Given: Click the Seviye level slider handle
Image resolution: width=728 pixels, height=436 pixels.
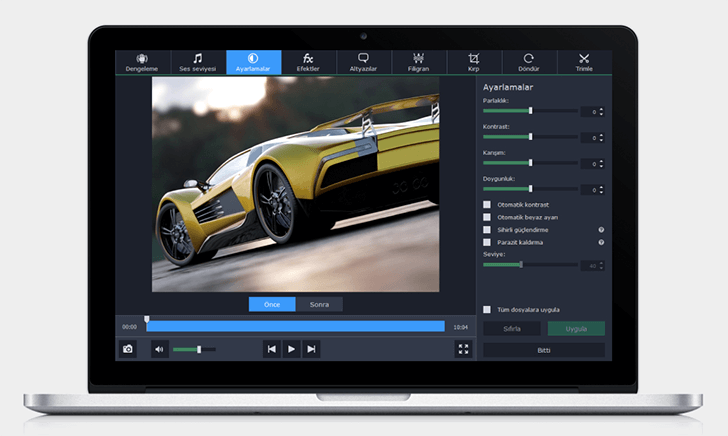Looking at the screenshot, I should click(x=521, y=264).
